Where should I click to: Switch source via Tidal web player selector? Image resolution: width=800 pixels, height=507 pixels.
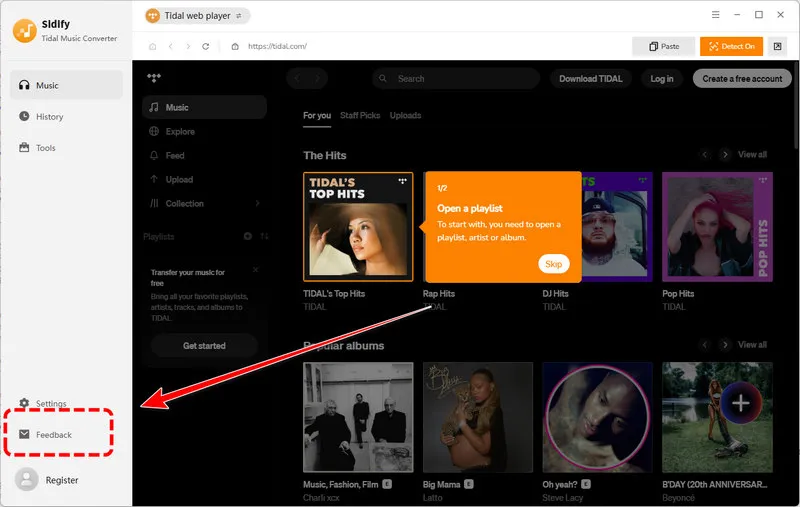click(197, 16)
